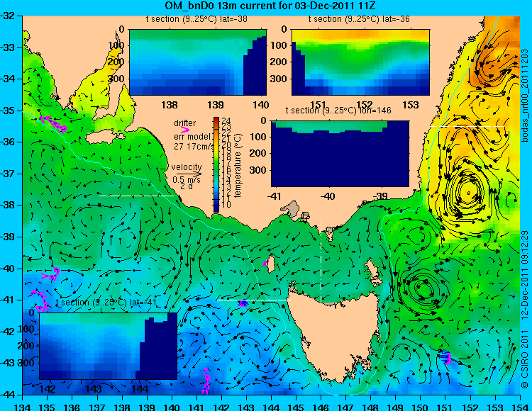Click the '-40' tick under the lon=146 inset
The width and height of the screenshot is (532, 411).
(328, 196)
